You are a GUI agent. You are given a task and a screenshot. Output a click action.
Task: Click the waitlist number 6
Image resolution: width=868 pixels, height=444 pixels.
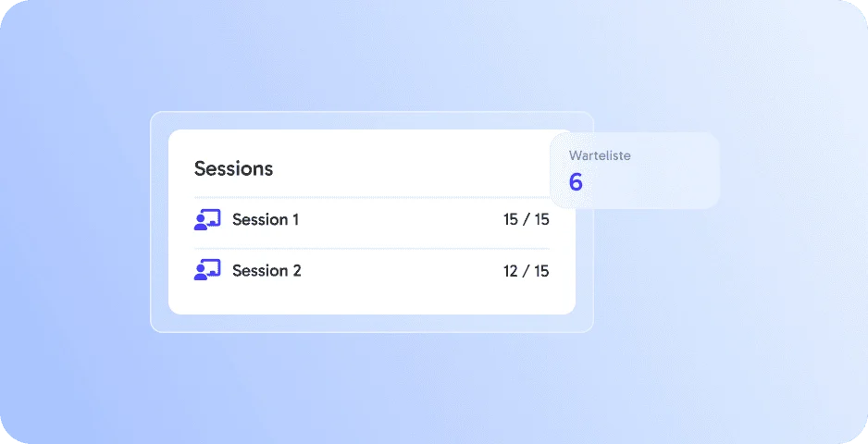click(576, 182)
